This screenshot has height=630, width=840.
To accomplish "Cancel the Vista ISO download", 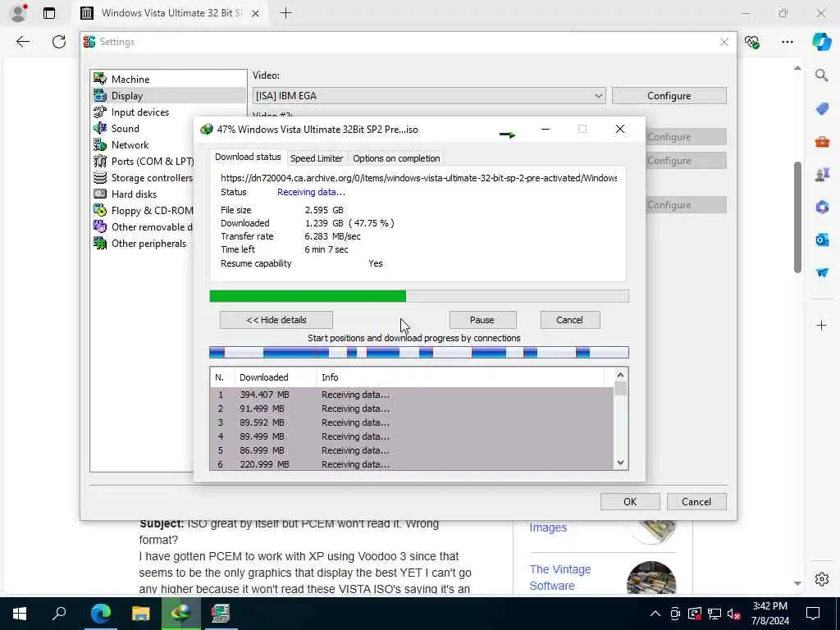I will [x=569, y=320].
